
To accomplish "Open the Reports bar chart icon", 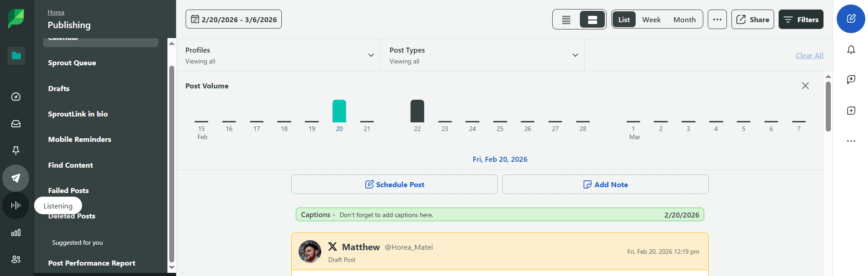I will 16,232.
